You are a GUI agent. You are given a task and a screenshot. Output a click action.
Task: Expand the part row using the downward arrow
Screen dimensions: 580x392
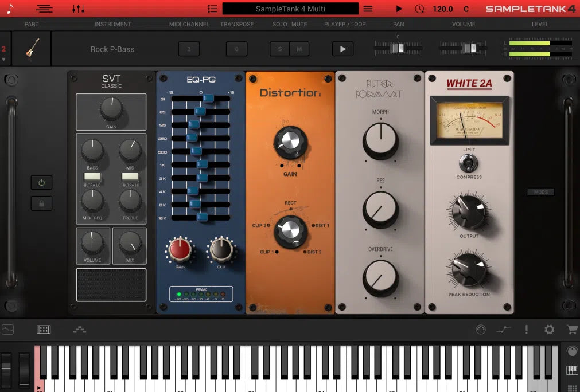(5, 60)
